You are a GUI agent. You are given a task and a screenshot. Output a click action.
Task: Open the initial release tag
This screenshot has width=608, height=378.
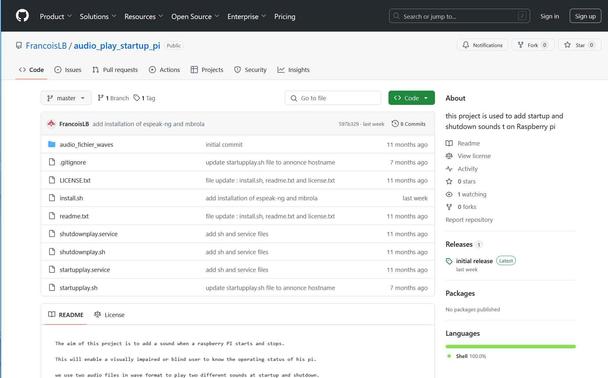click(474, 261)
